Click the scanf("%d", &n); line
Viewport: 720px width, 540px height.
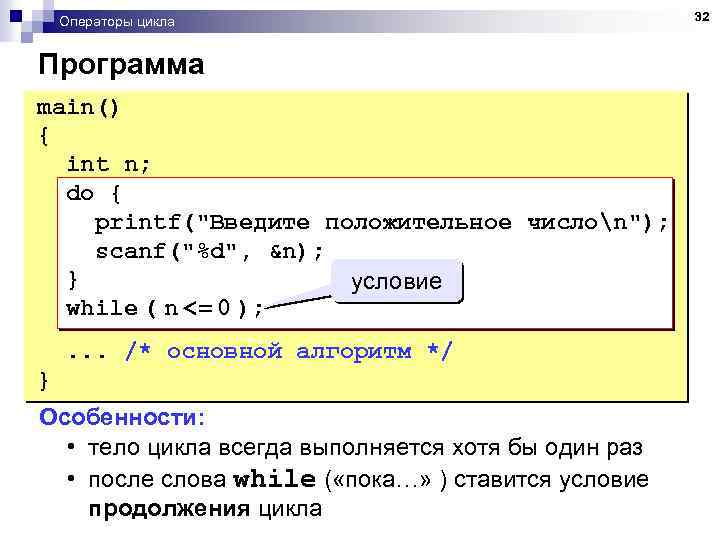click(209, 252)
